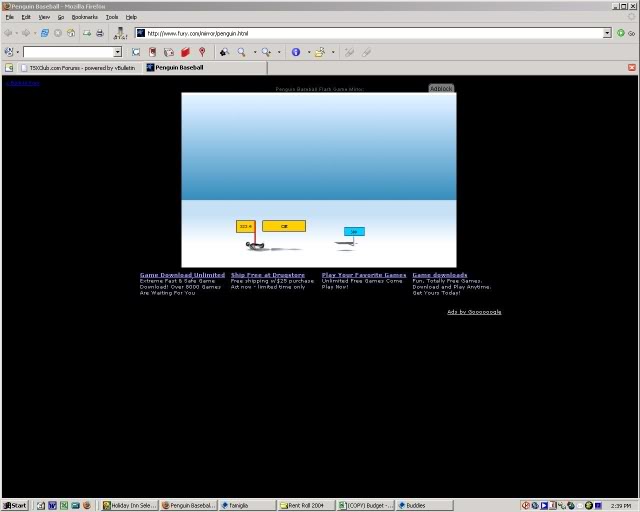Click the mail send icon beside Print

point(87,33)
